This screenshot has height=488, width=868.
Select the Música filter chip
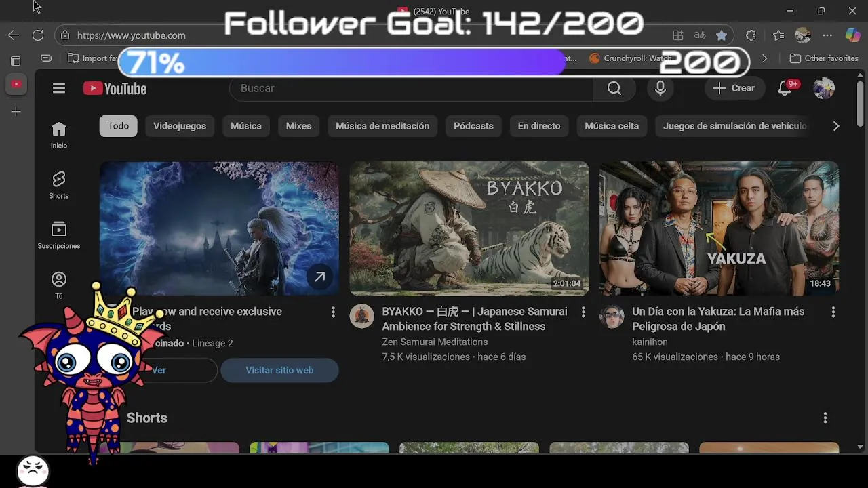[x=245, y=126]
